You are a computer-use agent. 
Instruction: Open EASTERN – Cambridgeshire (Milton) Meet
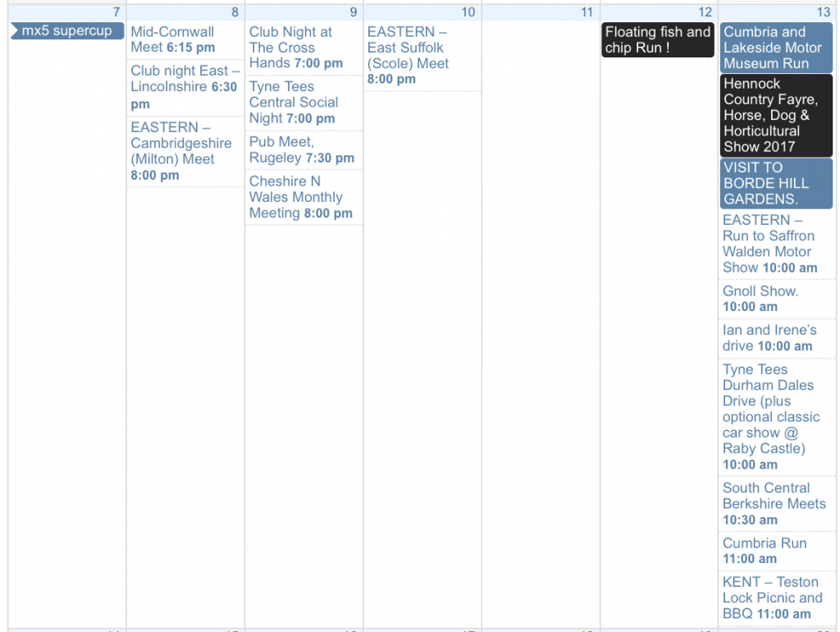(180, 150)
